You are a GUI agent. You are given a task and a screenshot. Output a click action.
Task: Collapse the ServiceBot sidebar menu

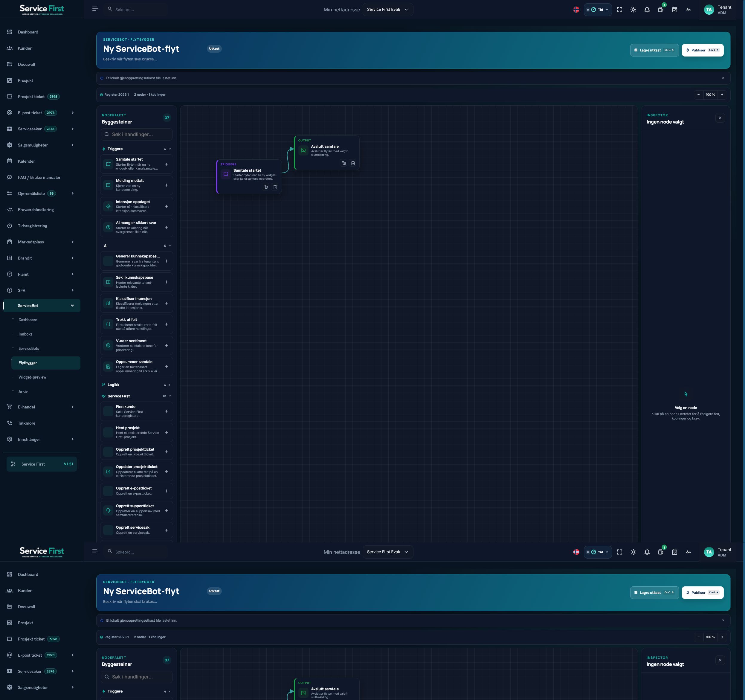tap(72, 305)
